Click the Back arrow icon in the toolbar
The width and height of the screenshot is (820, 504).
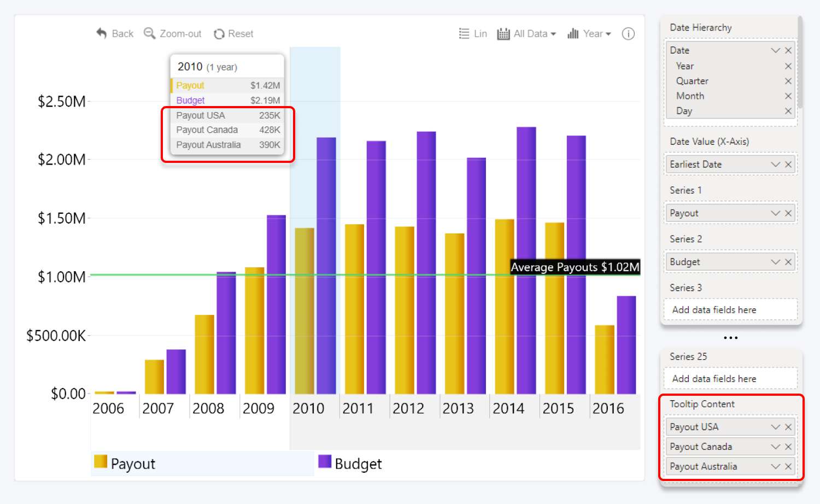pos(101,33)
